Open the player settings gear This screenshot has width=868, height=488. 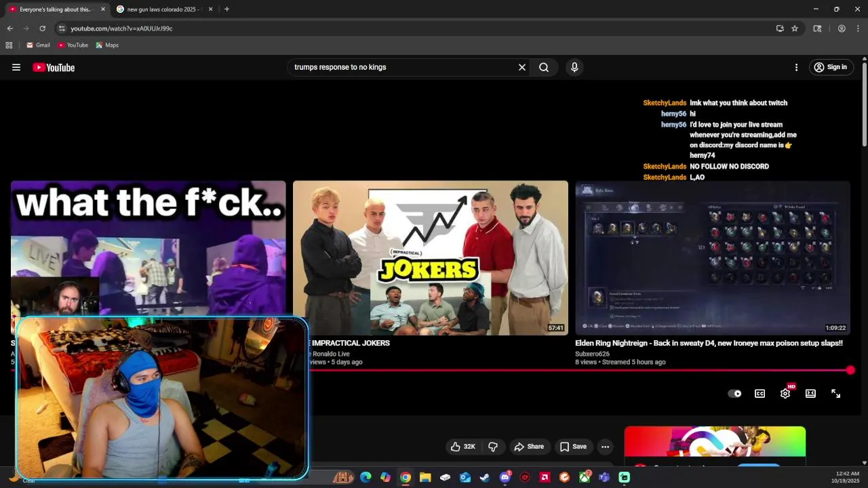785,393
